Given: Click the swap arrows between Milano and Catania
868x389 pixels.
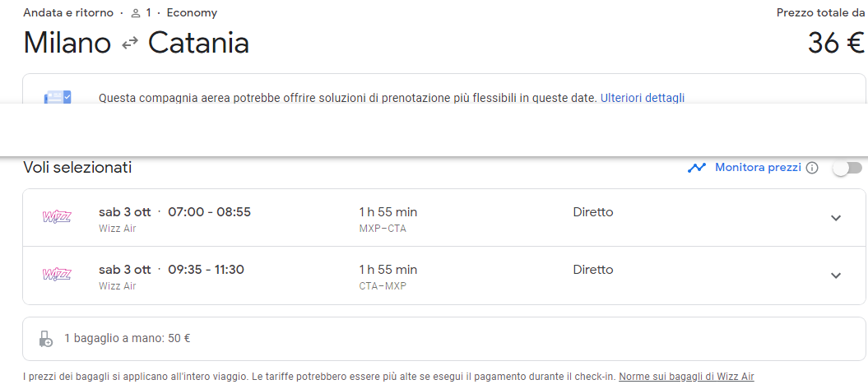Looking at the screenshot, I should coord(129,44).
